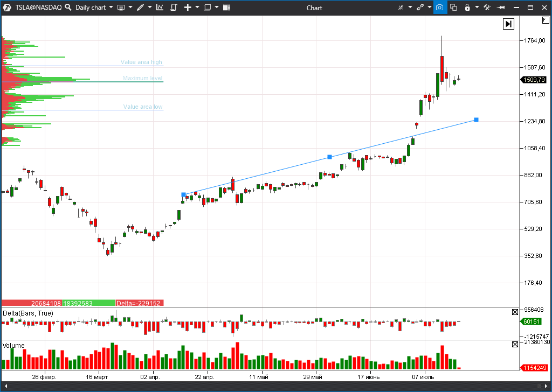
Task: Jump to the latest bar button
Action: coord(508,24)
